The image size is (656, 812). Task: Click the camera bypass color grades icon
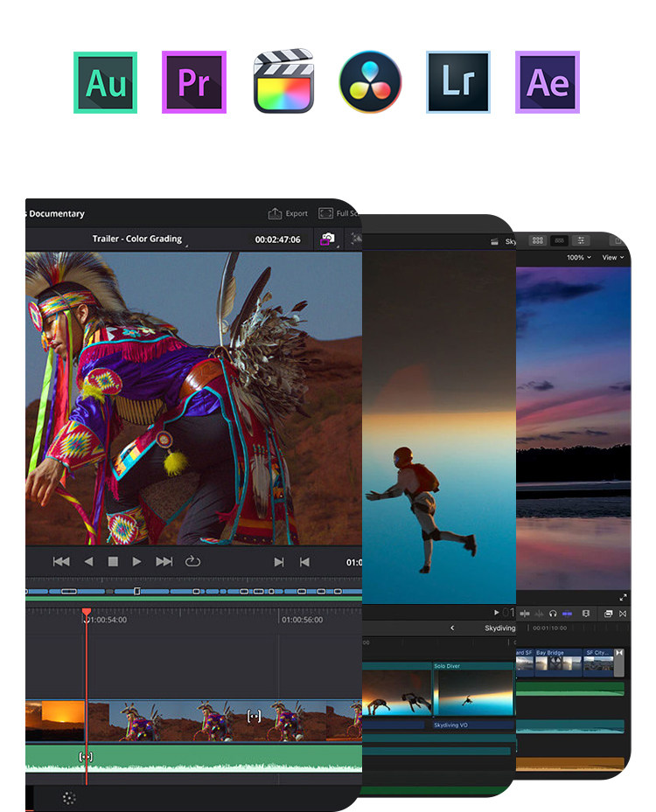point(327,239)
